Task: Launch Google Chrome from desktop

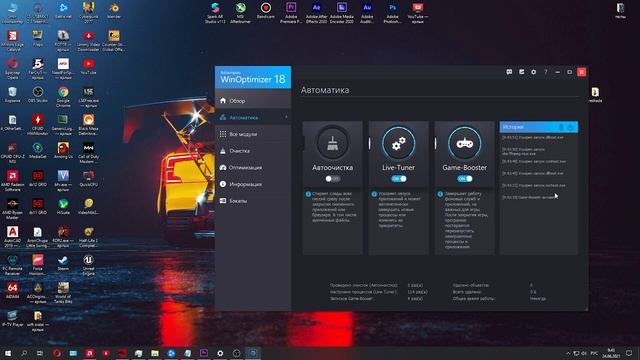Action: click(x=63, y=96)
